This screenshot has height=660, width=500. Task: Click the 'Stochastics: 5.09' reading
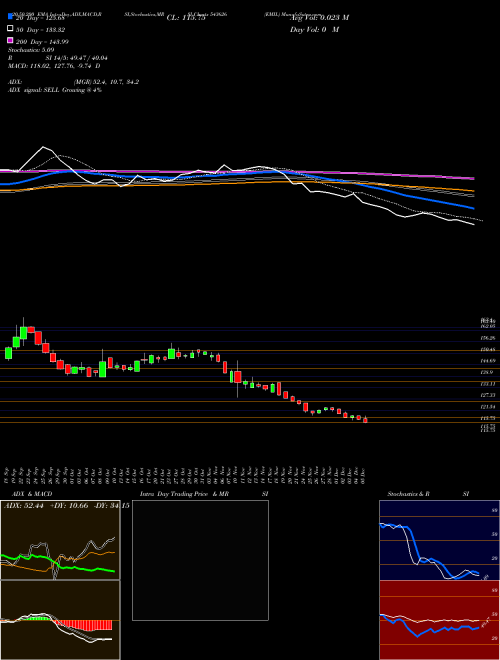coord(31,50)
